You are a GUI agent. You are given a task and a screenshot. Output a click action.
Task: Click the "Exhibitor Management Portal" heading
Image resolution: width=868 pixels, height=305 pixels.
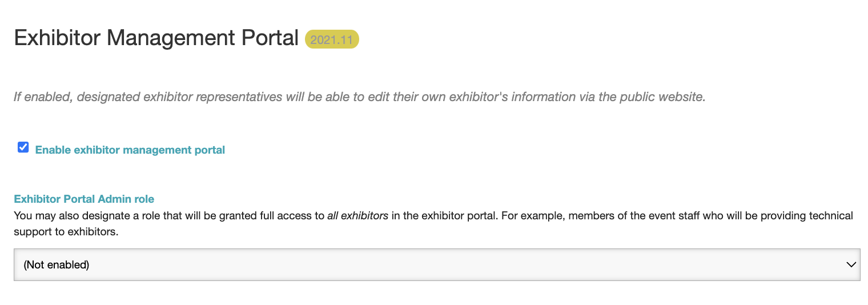[156, 38]
